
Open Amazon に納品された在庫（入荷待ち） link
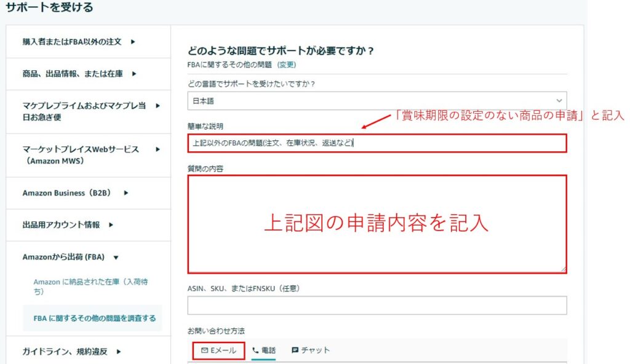pyautogui.click(x=90, y=287)
